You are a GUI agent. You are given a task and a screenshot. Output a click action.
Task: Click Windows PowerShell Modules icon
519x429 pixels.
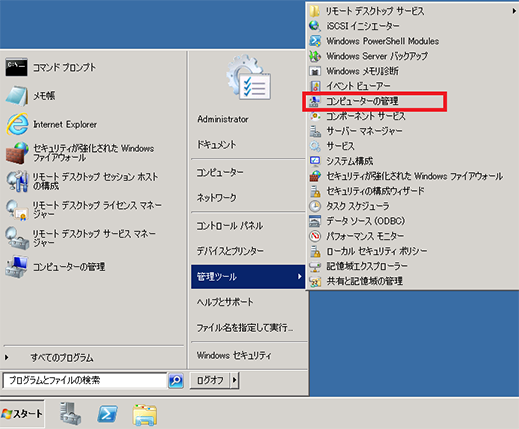315,41
